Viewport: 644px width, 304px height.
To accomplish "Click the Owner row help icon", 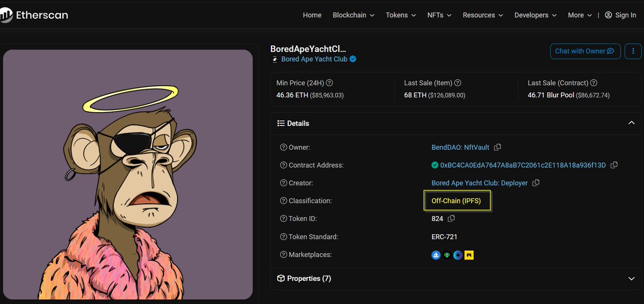I will tap(283, 147).
